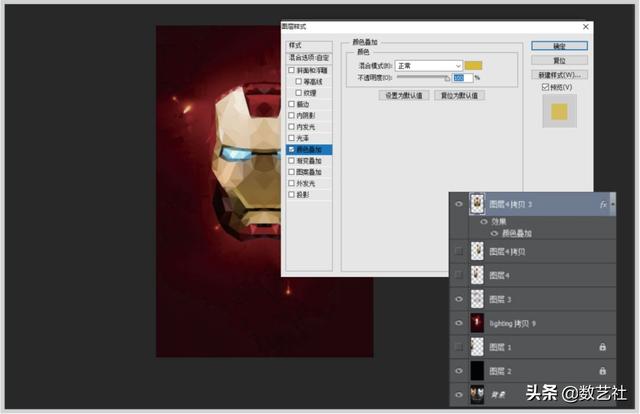The height and width of the screenshot is (414, 640).
Task: Select the 图层 3 layer thumbnail
Action: 477,299
